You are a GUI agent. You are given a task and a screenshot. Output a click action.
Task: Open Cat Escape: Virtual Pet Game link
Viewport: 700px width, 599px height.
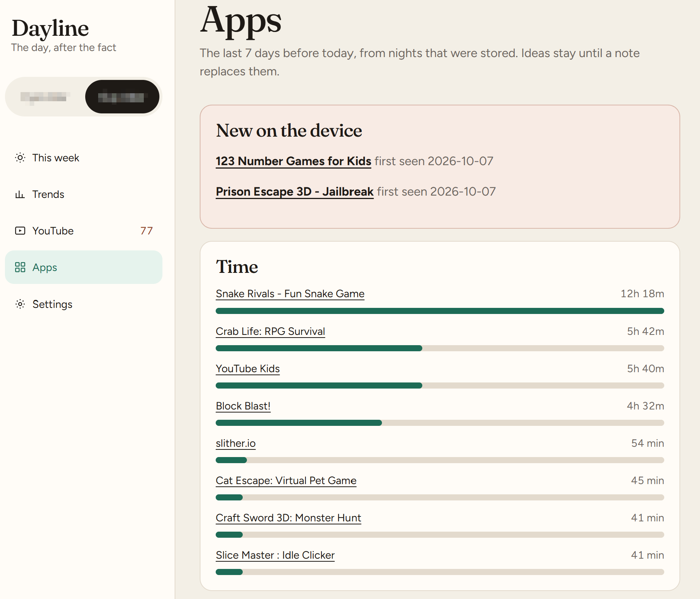click(x=286, y=481)
